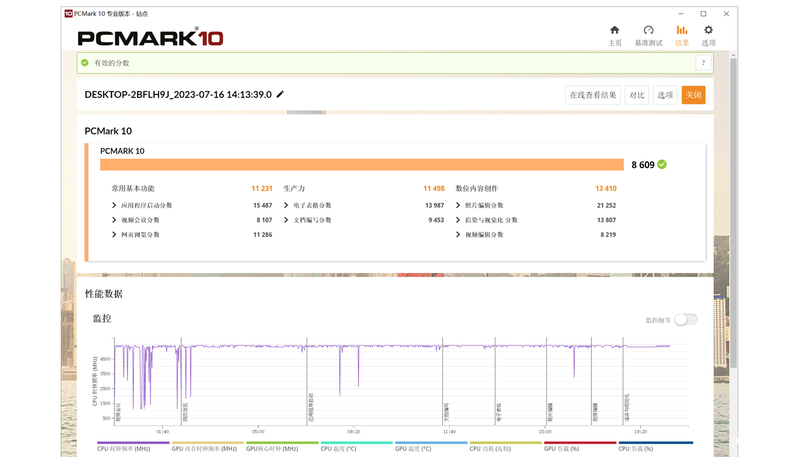Click the 有效的分数 banner text
Screen dimensions: 800x457
pos(112,63)
